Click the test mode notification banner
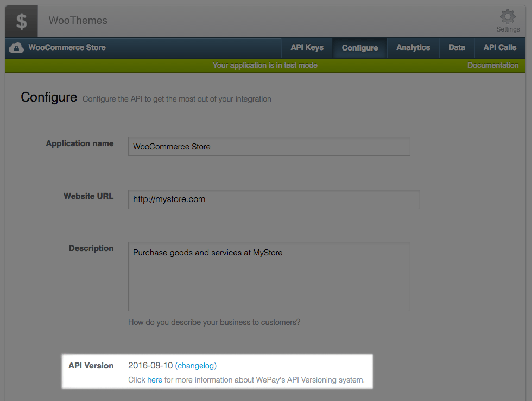This screenshot has height=401, width=532. 266,65
